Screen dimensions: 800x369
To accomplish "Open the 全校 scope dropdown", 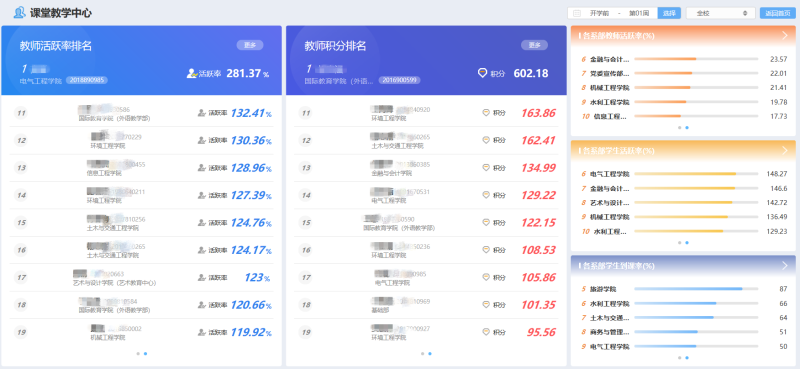I will (x=720, y=13).
